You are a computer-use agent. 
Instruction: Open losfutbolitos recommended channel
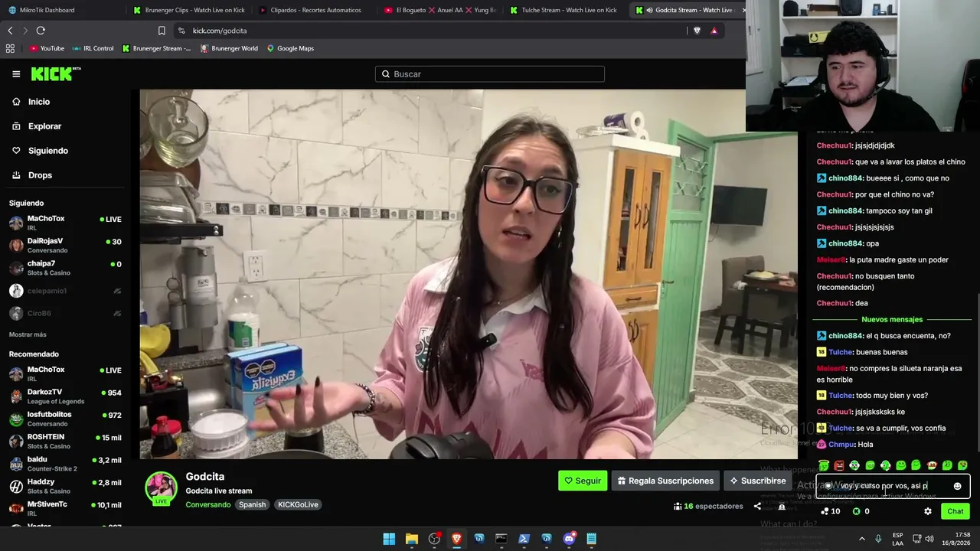(x=65, y=419)
